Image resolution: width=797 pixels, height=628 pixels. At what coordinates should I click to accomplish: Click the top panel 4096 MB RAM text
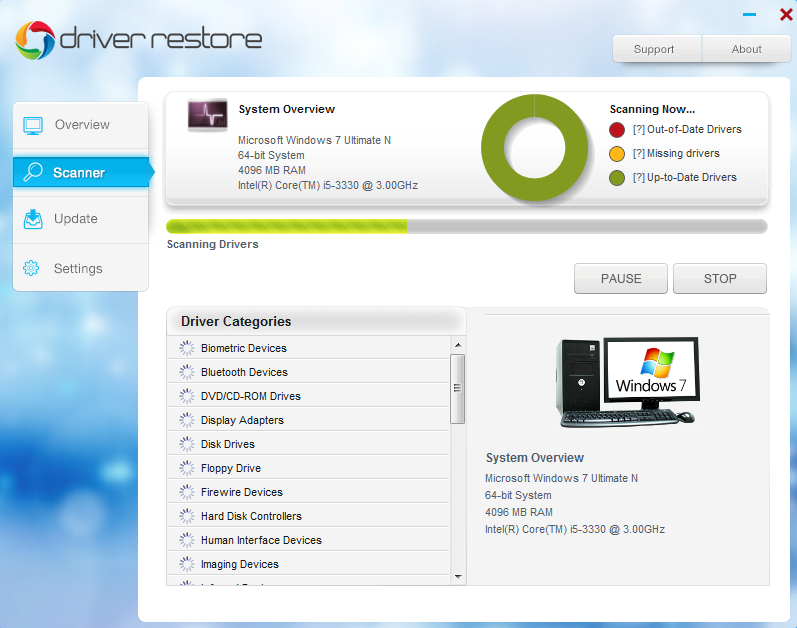(272, 170)
